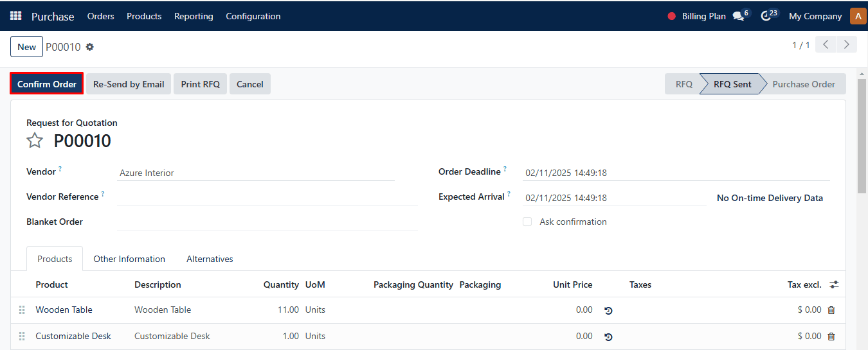
Task: Switch to the Products tab
Action: click(x=55, y=259)
